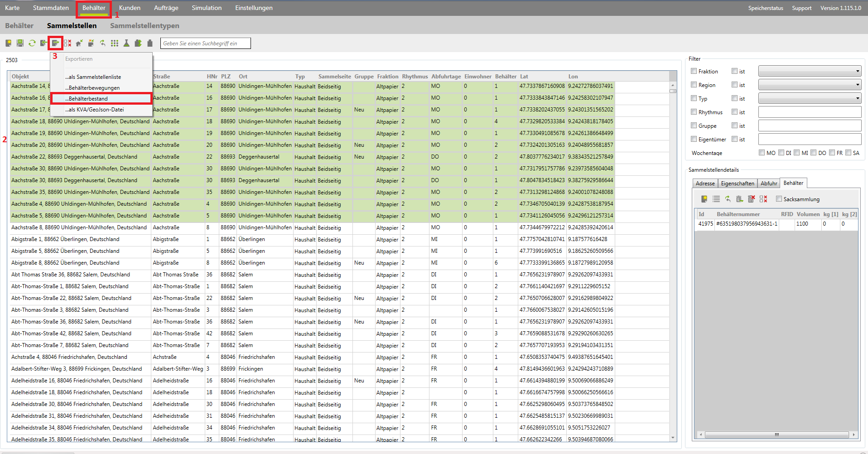Click the Rhythmus filter text field
Image resolution: width=868 pixels, height=454 pixels.
tap(810, 112)
